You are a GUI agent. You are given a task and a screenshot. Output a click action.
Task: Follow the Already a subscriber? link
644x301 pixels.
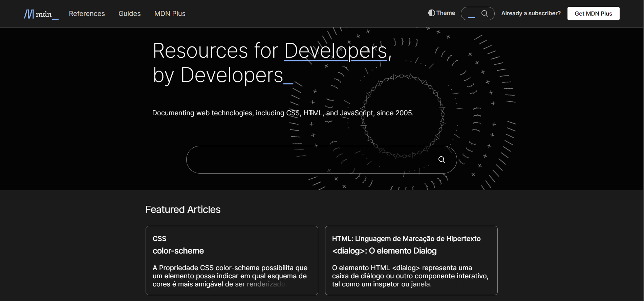pos(531,13)
